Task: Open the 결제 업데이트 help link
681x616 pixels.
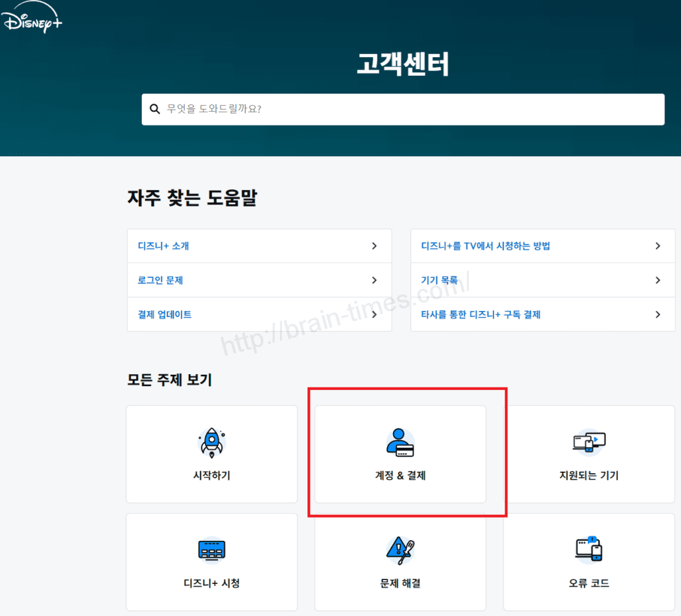Action: point(165,314)
